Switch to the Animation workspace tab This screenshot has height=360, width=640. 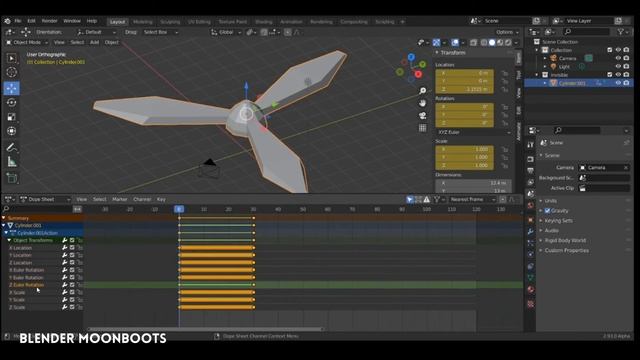(x=291, y=22)
